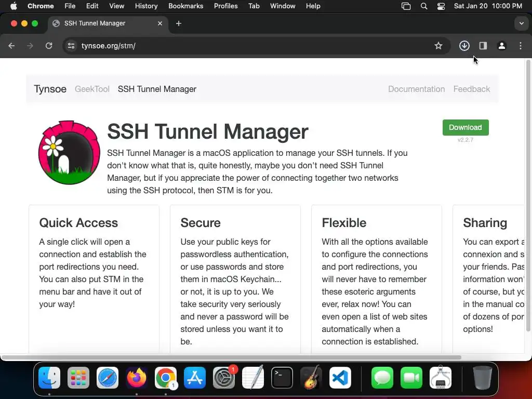Open TextEdit from the Dock
The height and width of the screenshot is (399, 532).
253,377
